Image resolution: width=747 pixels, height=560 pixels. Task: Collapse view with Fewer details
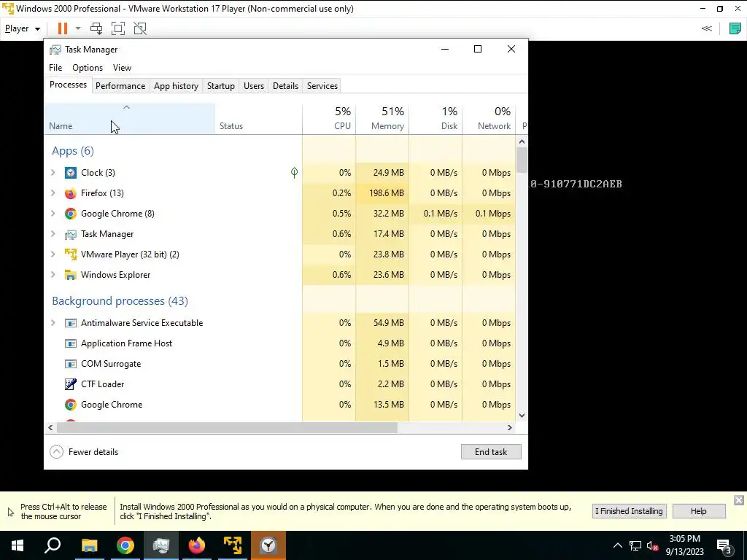(85, 452)
